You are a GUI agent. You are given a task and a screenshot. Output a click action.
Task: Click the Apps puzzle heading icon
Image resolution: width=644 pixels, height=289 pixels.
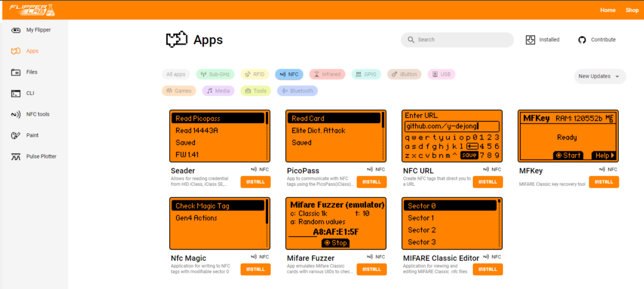177,40
